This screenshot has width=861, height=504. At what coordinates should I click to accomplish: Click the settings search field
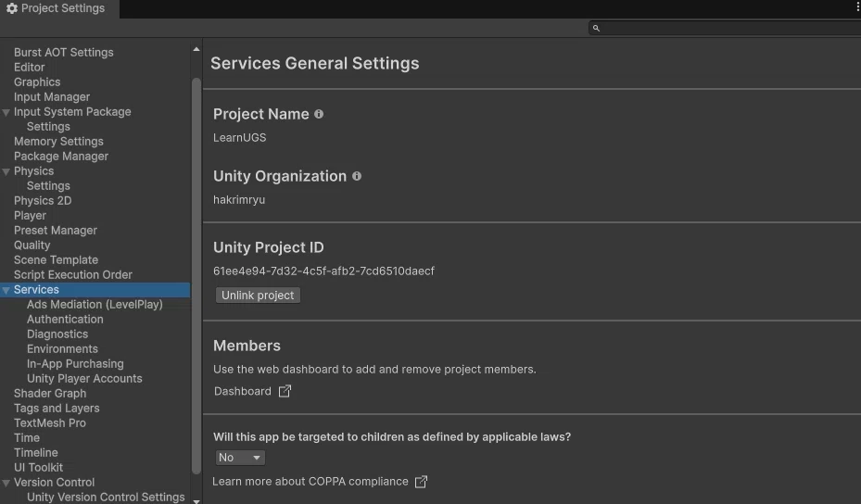pyautogui.click(x=725, y=28)
